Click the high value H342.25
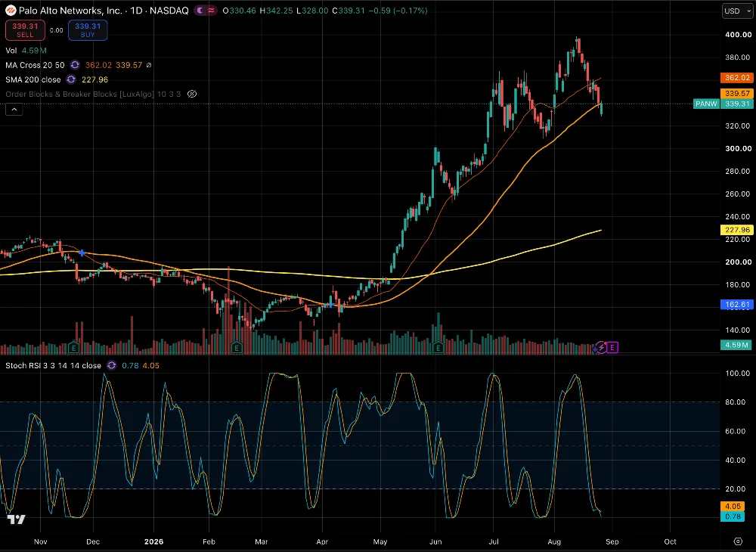756x552 pixels. tap(276, 11)
